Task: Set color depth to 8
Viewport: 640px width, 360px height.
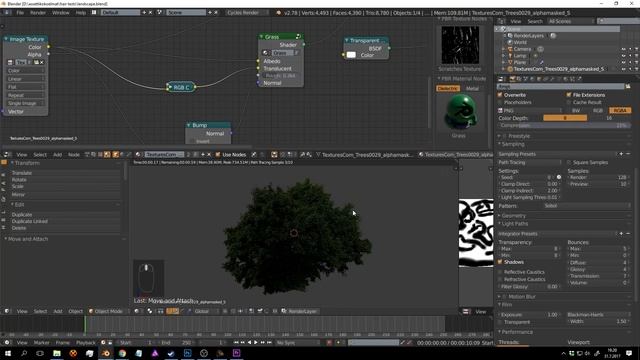Action: pyautogui.click(x=565, y=118)
